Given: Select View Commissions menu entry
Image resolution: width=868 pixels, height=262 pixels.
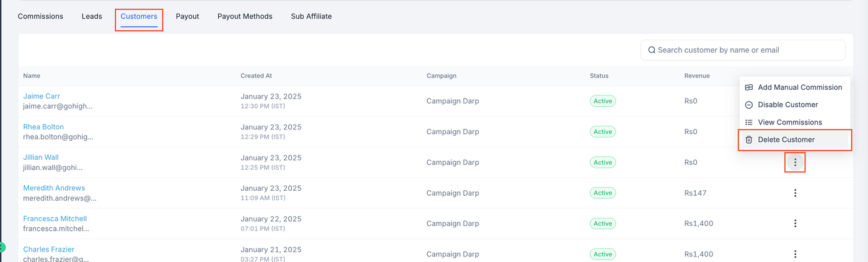Looking at the screenshot, I should point(790,123).
